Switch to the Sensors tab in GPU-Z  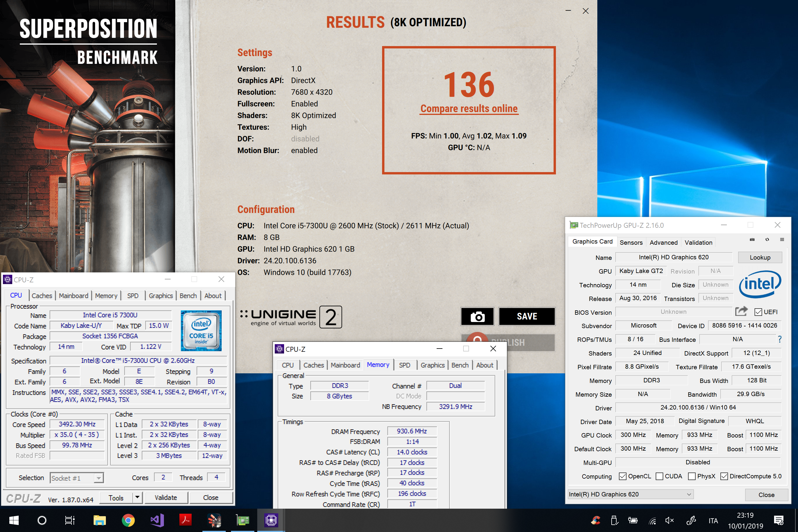[x=631, y=243]
